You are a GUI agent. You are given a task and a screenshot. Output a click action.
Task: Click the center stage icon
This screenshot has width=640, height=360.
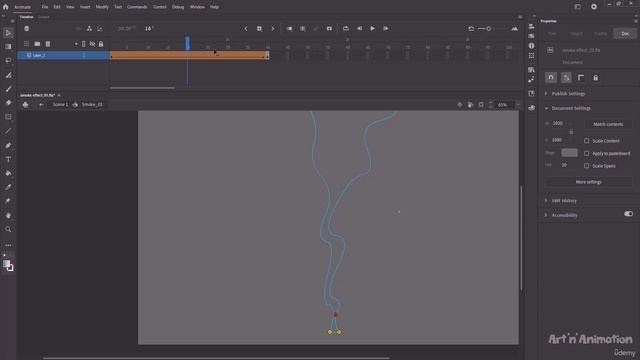click(460, 105)
